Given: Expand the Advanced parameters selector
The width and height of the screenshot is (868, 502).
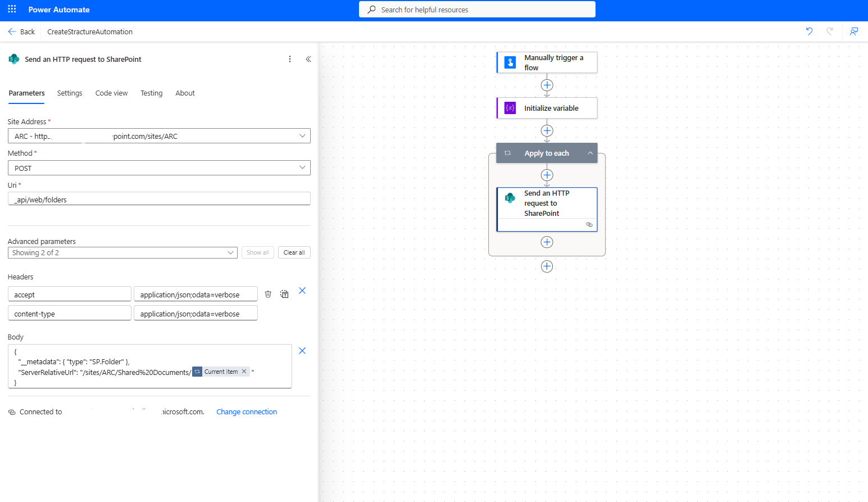Looking at the screenshot, I should coord(230,253).
